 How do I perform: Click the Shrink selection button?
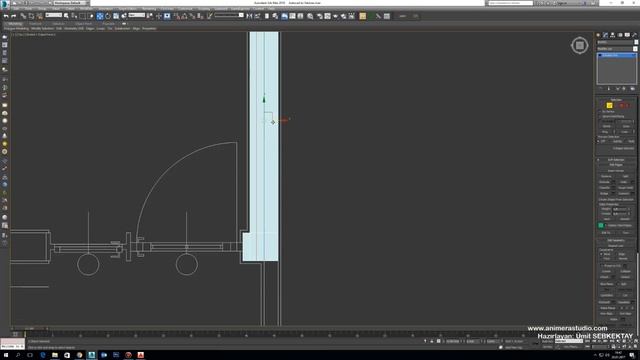click(607, 126)
